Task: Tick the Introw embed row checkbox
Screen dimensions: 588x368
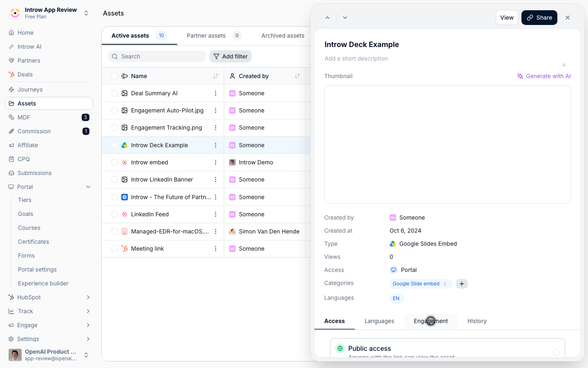Action: click(x=115, y=162)
